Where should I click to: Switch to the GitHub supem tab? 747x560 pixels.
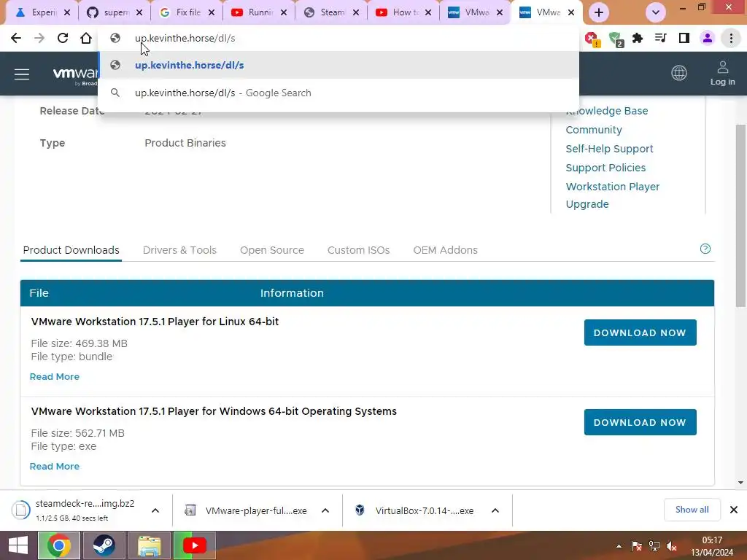click(x=115, y=12)
